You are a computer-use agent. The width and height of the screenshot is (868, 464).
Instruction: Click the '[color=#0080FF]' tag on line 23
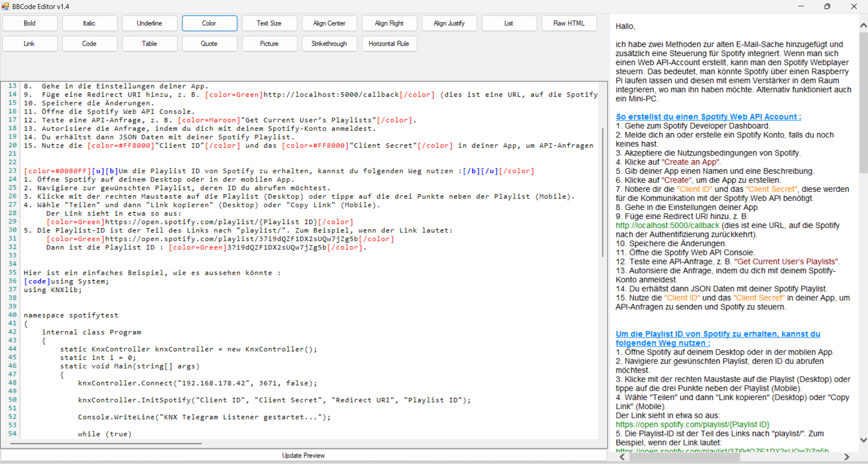click(x=57, y=171)
